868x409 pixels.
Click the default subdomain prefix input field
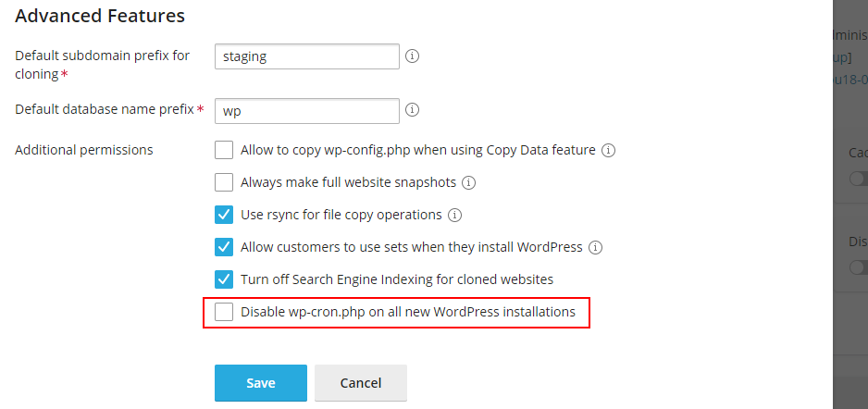(x=307, y=56)
